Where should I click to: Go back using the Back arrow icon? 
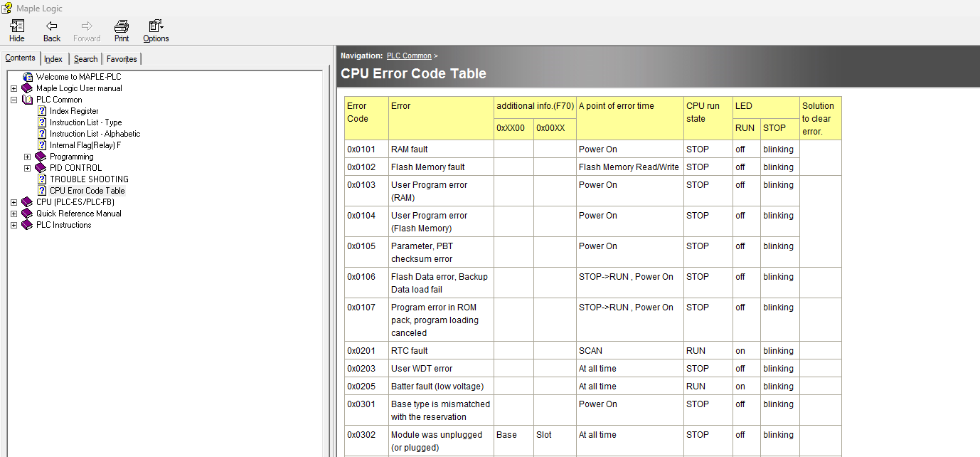coord(50,31)
